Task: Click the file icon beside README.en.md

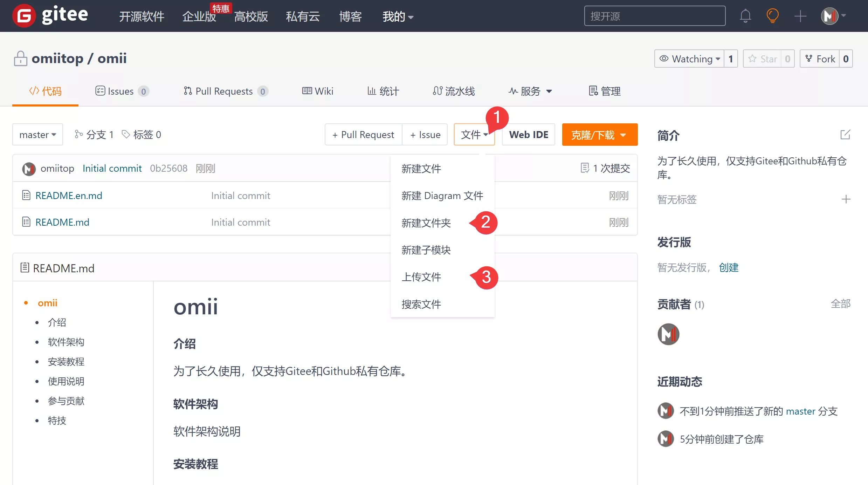Action: [26, 195]
